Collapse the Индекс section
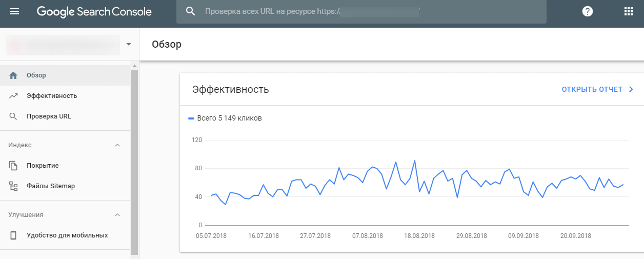The height and width of the screenshot is (259, 644). click(117, 145)
